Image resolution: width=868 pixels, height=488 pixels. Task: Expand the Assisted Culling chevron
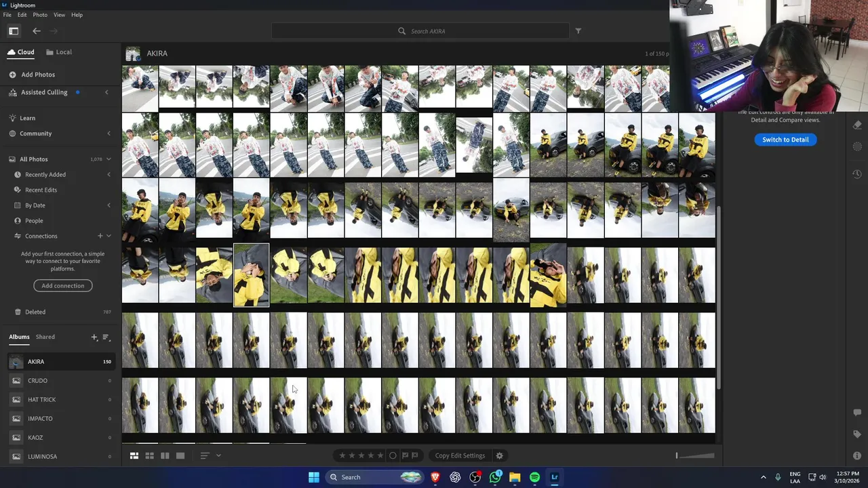[106, 92]
